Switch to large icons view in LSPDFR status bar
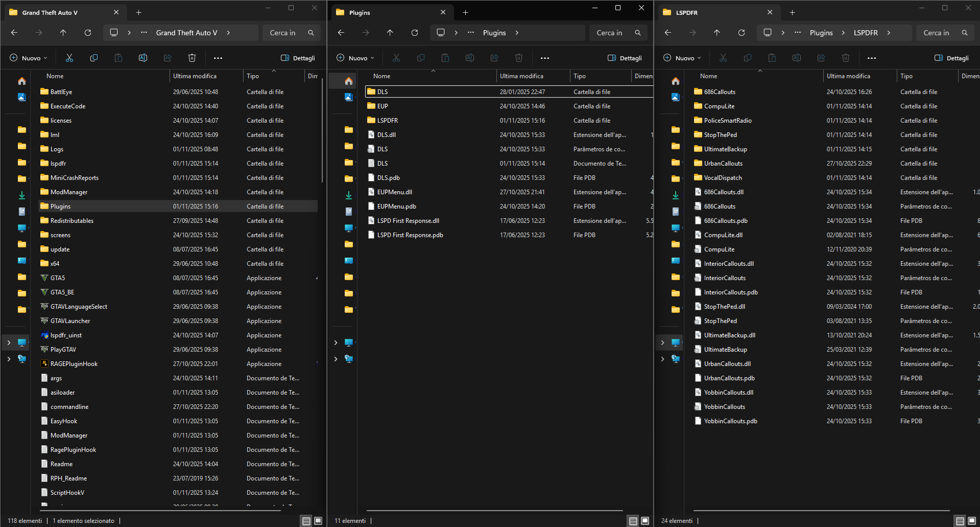The width and height of the screenshot is (980, 527). 972,521
